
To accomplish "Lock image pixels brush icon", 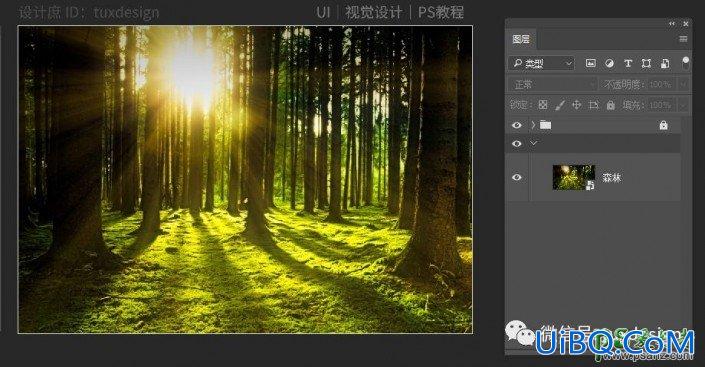I will point(560,105).
